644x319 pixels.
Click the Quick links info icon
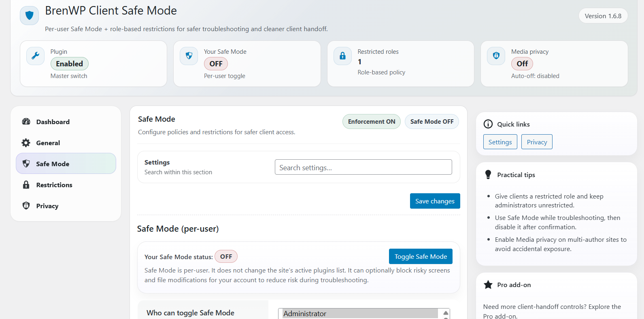click(x=488, y=124)
